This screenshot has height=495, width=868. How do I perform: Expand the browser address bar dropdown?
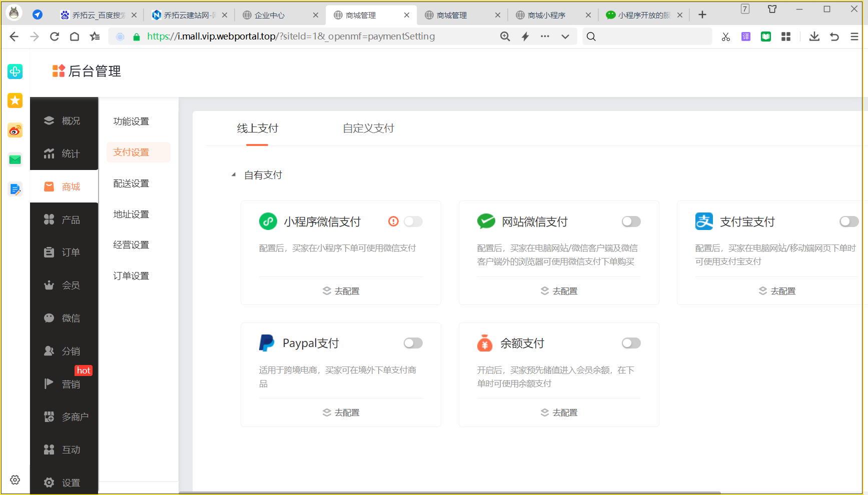click(566, 36)
